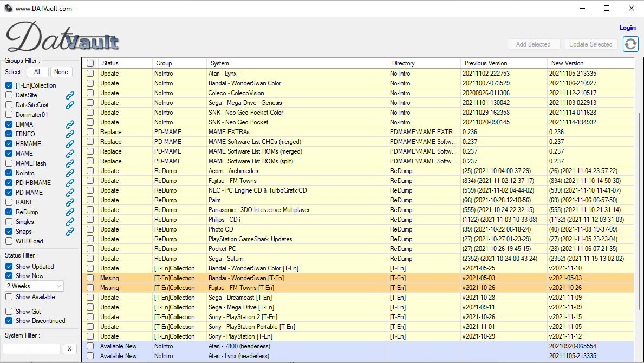Sort table by Previous Version column header

click(504, 63)
